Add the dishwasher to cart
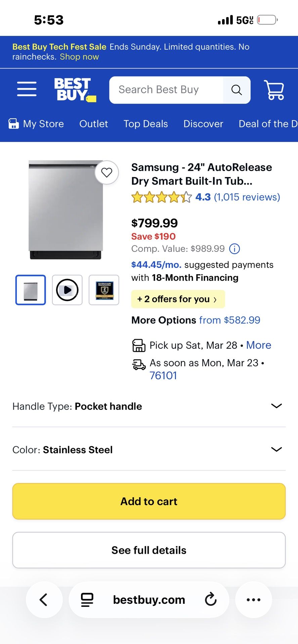This screenshot has width=298, height=644. tap(149, 501)
